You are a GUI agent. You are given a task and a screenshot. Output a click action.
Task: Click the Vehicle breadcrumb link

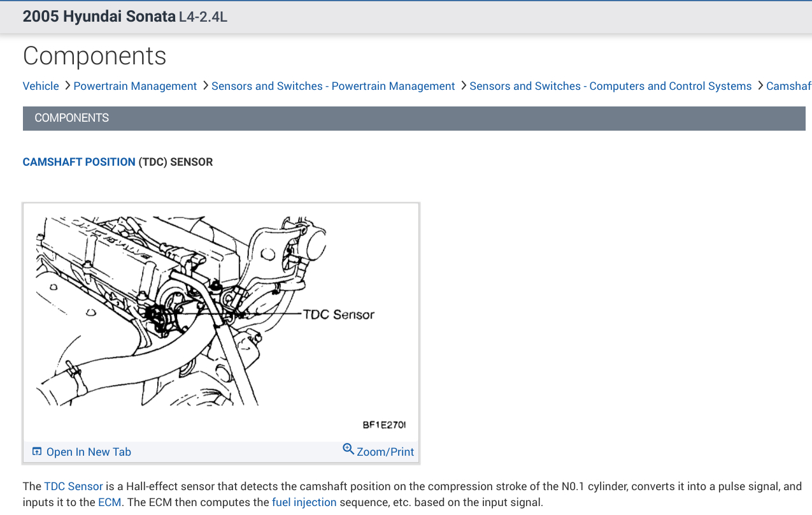point(41,86)
